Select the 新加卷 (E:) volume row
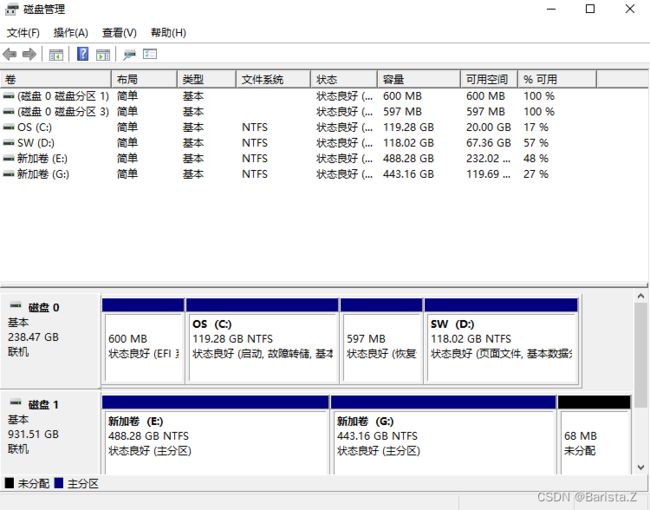Viewport: 650px width, 510px height. pos(298,158)
